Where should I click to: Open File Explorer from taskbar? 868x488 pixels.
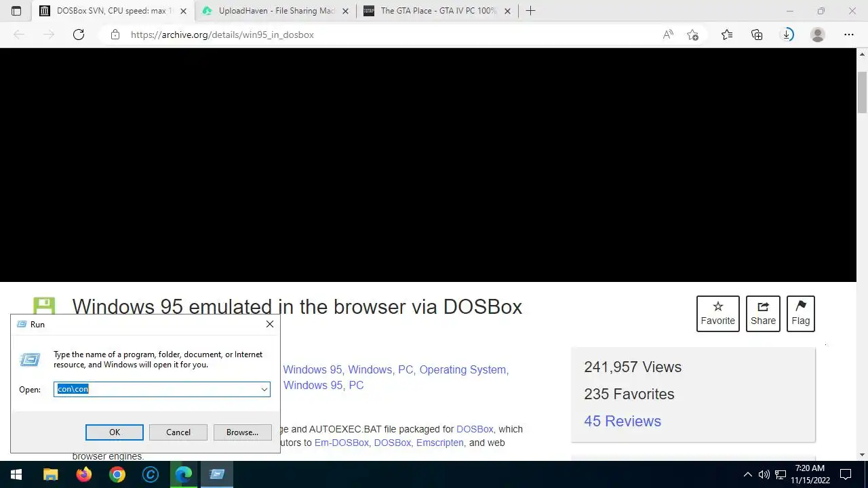(x=51, y=474)
